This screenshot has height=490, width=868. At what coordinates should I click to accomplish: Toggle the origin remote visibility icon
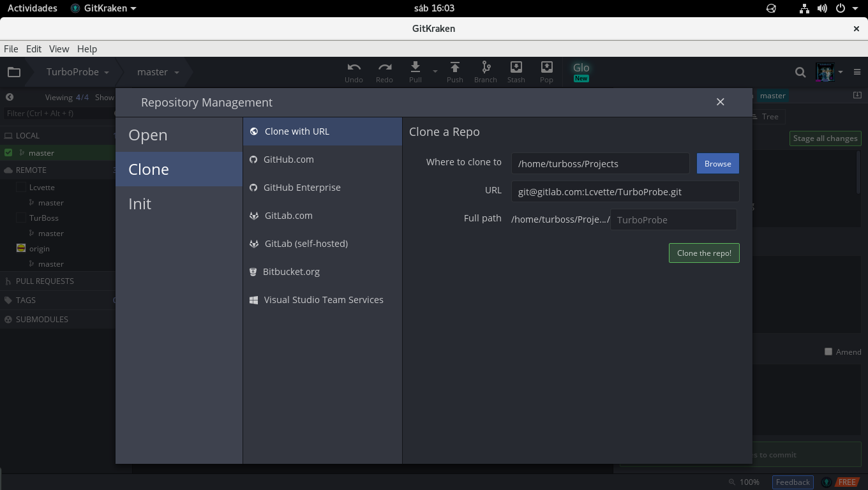(x=21, y=248)
